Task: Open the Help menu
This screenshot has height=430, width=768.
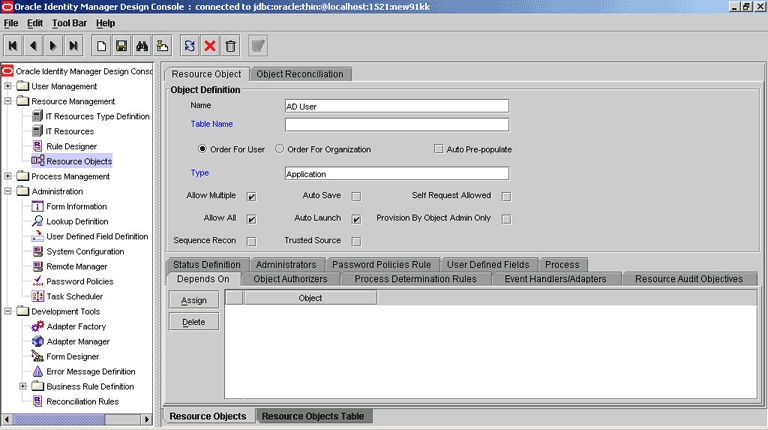Action: click(105, 23)
